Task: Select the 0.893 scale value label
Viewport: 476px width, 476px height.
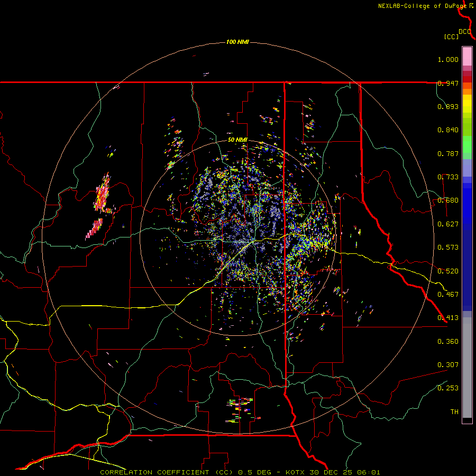Action: [x=448, y=106]
